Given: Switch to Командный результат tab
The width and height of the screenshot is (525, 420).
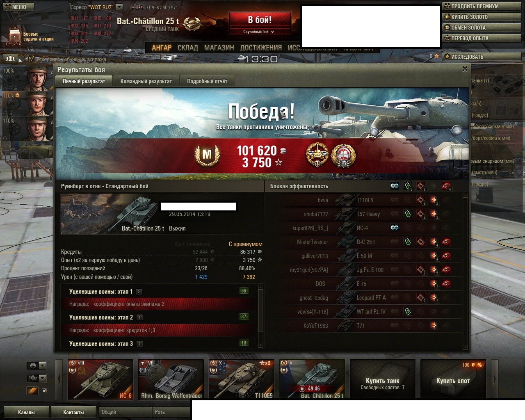Looking at the screenshot, I should pyautogui.click(x=146, y=81).
